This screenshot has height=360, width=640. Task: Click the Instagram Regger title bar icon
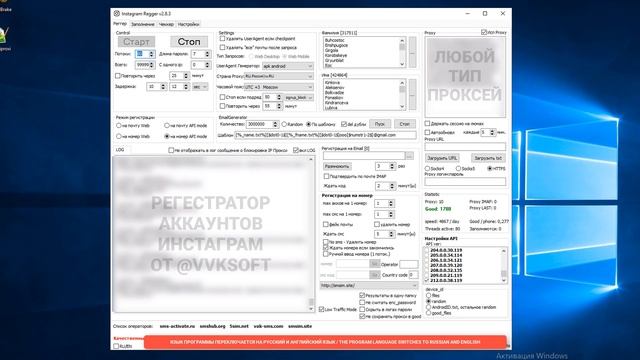coord(117,13)
